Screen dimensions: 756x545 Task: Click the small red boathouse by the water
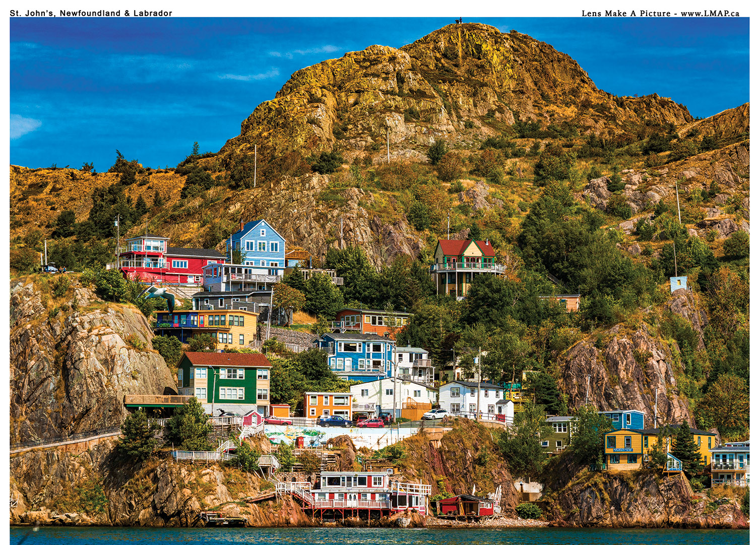(466, 505)
